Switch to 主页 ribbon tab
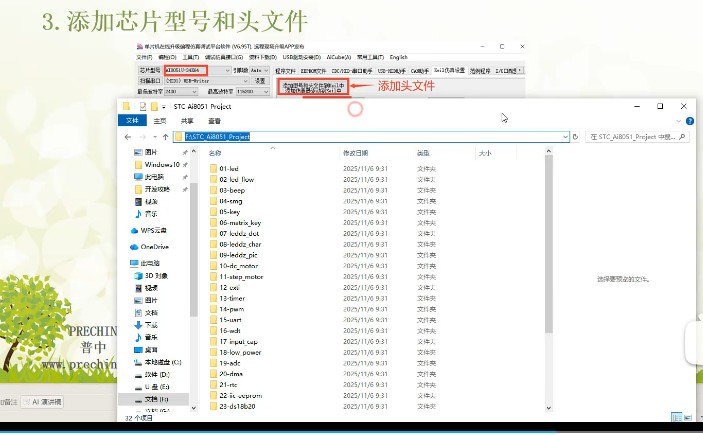Viewport: 703px width, 435px height. tap(160, 121)
